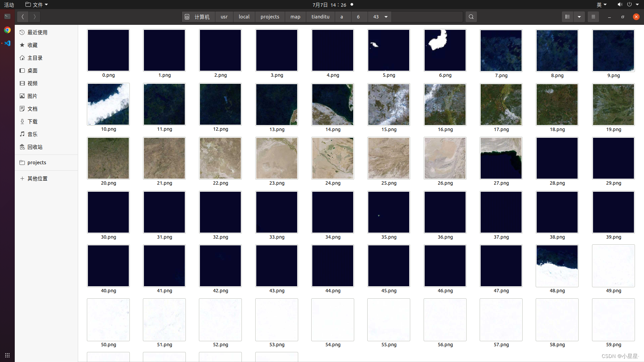Click the 42.png file name

(220, 291)
